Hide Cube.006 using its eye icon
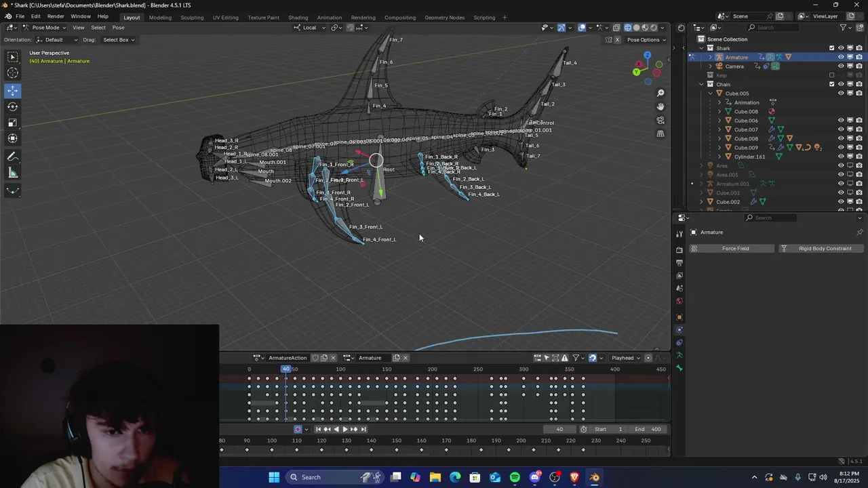This screenshot has width=868, height=488. tap(841, 121)
